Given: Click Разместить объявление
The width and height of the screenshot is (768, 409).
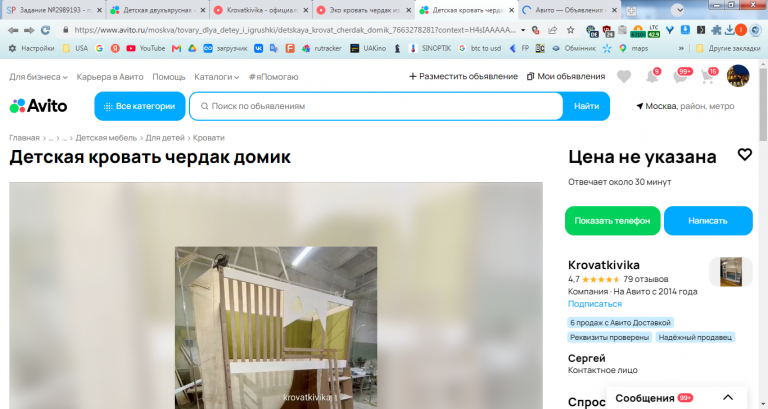Looking at the screenshot, I should click(x=463, y=76).
